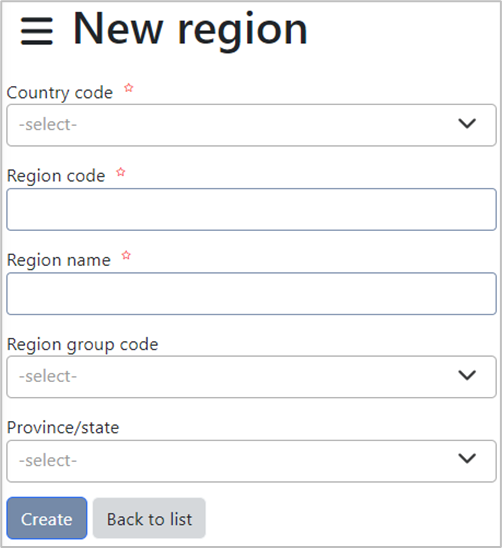Focus the Region code text field
The image size is (502, 548).
coord(251,209)
